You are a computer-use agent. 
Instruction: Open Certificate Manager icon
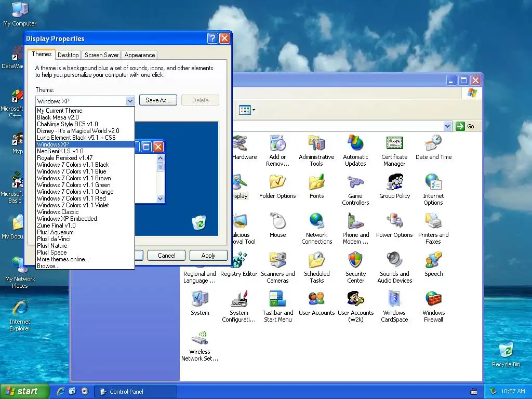pyautogui.click(x=394, y=143)
